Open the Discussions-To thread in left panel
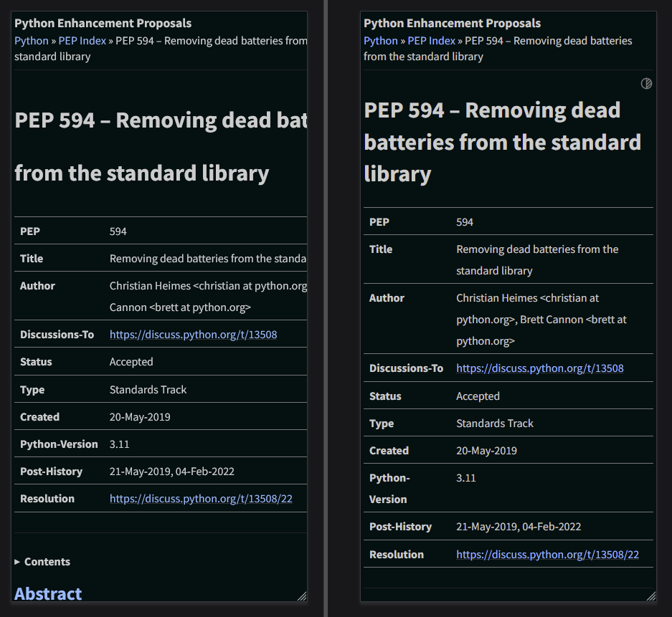The image size is (672, 617). click(192, 334)
